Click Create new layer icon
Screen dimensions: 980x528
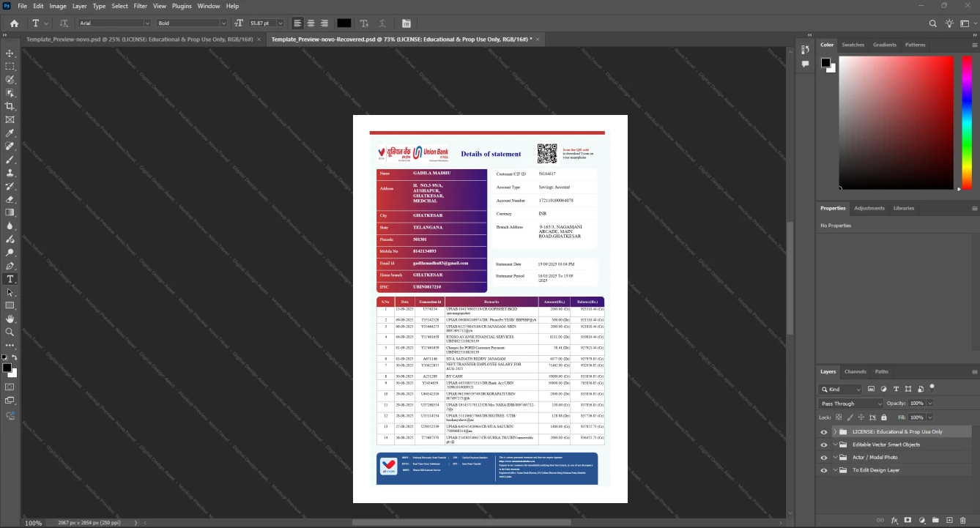950,520
